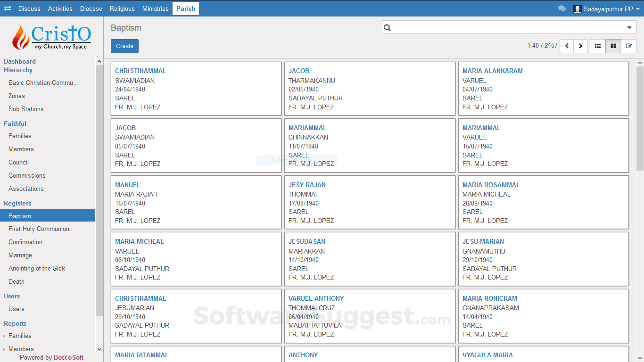Image resolution: width=644 pixels, height=362 pixels.
Task: Open the conversations chat icon
Action: [561, 8]
